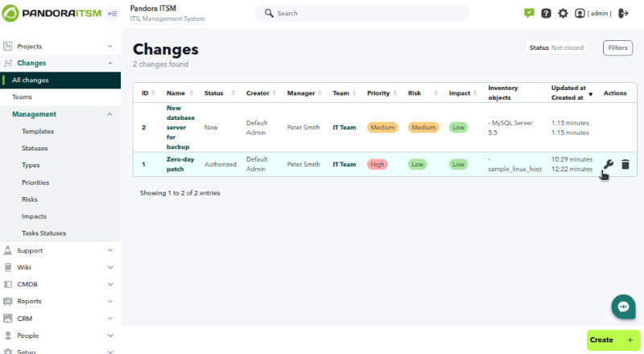Open the settings gear icon
This screenshot has width=644, height=354.
click(x=563, y=14)
